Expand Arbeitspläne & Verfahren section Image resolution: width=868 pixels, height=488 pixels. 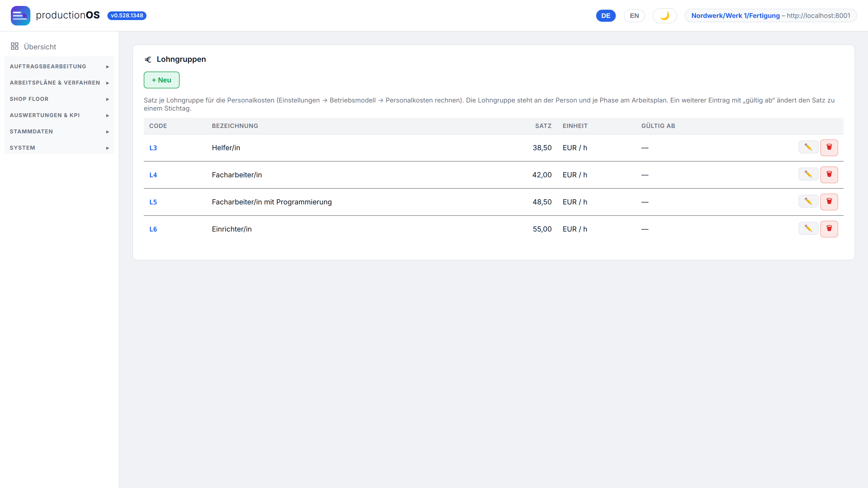[x=59, y=82]
